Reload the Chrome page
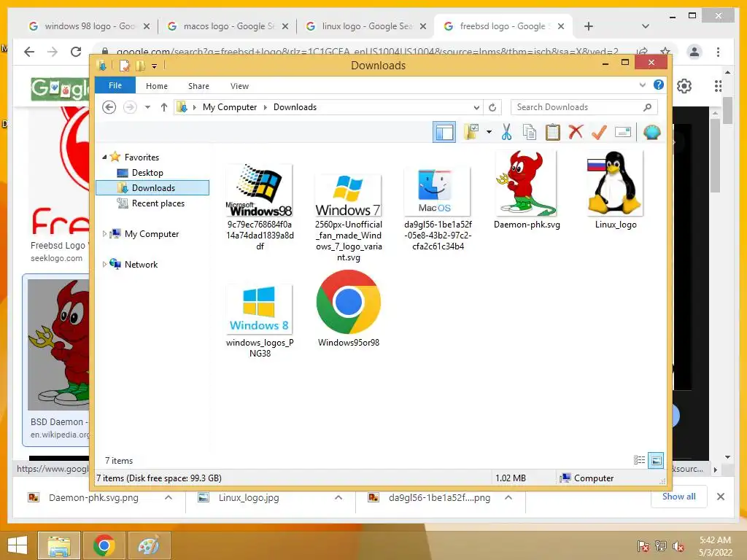 76,52
